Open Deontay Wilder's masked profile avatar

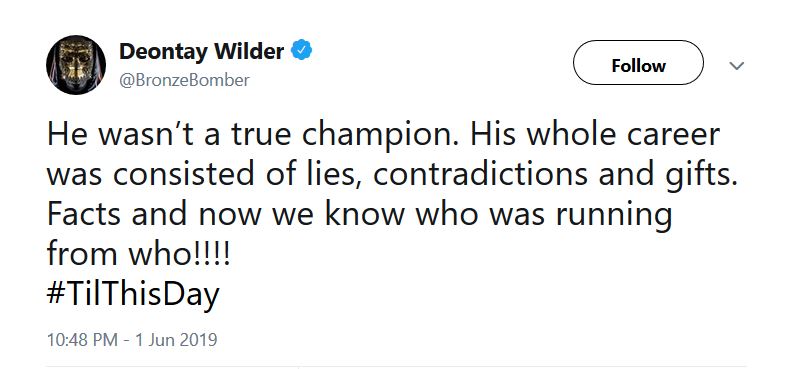[x=76, y=65]
